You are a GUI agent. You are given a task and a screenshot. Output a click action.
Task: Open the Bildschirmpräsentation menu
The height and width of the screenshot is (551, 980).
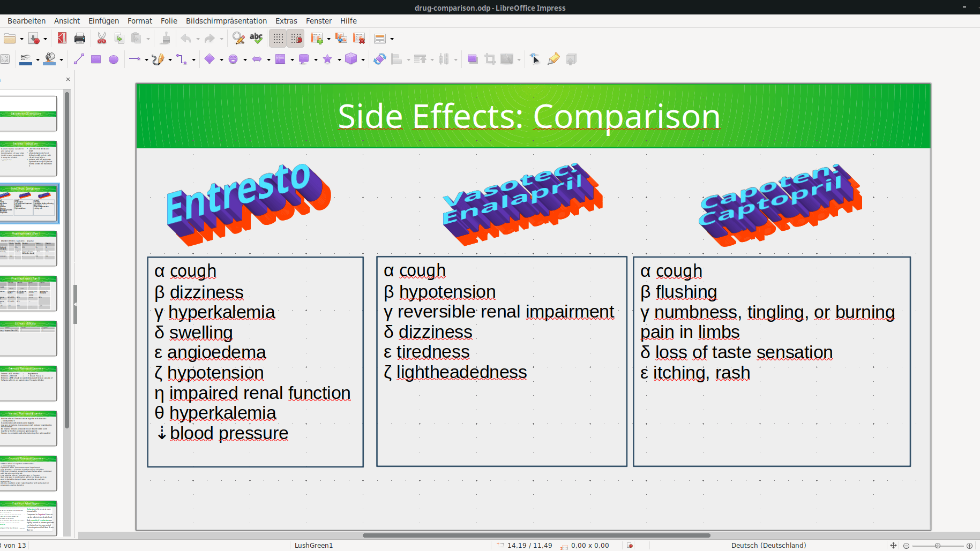[x=226, y=21]
